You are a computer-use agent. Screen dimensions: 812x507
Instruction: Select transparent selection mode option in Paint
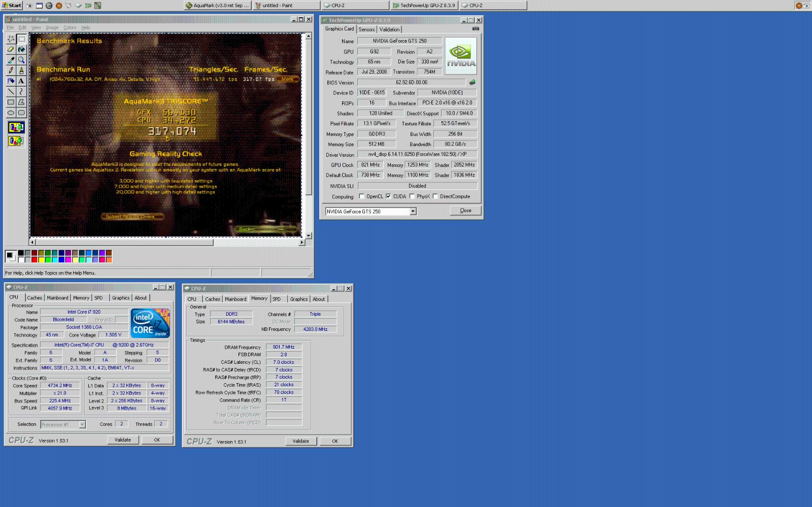click(16, 141)
